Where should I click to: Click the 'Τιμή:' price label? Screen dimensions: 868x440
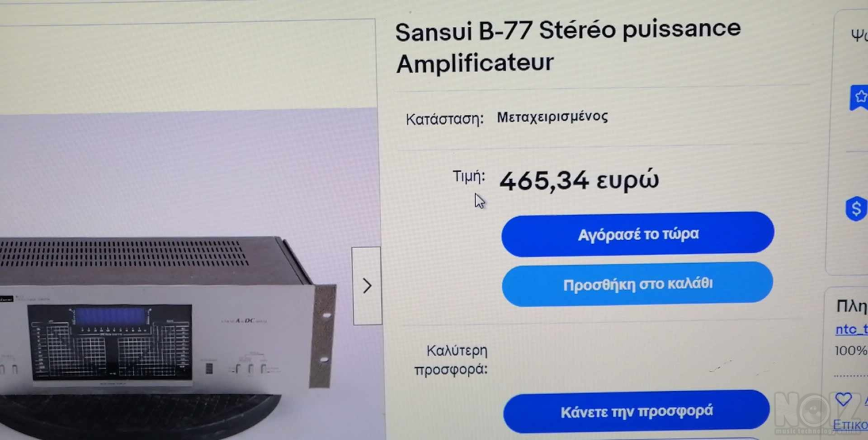[x=469, y=177]
